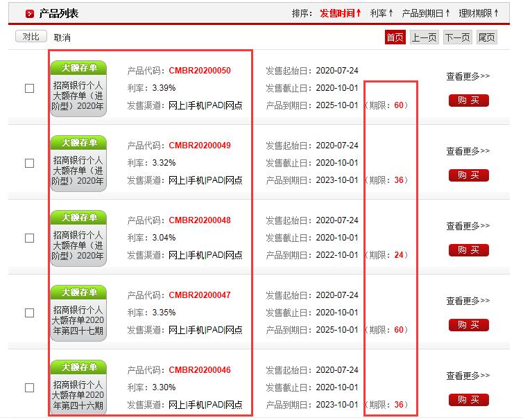Click product name 大额存单2020年第四十六期

78,395
